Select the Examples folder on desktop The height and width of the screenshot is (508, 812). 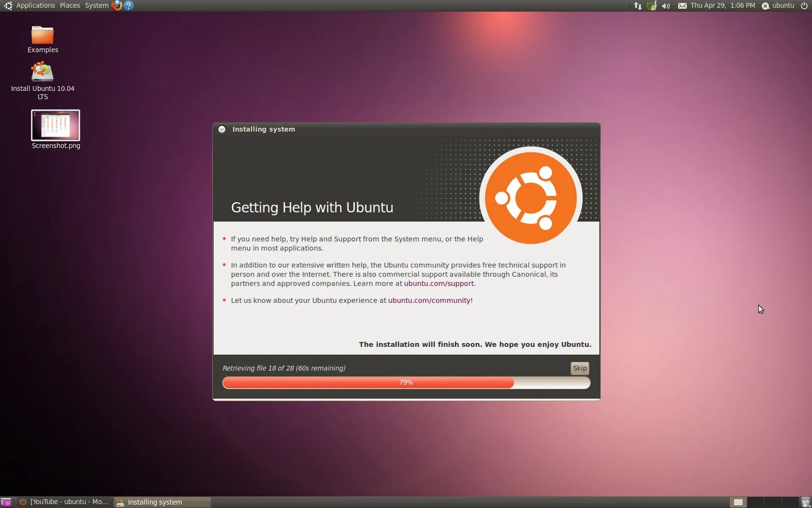coord(43,39)
